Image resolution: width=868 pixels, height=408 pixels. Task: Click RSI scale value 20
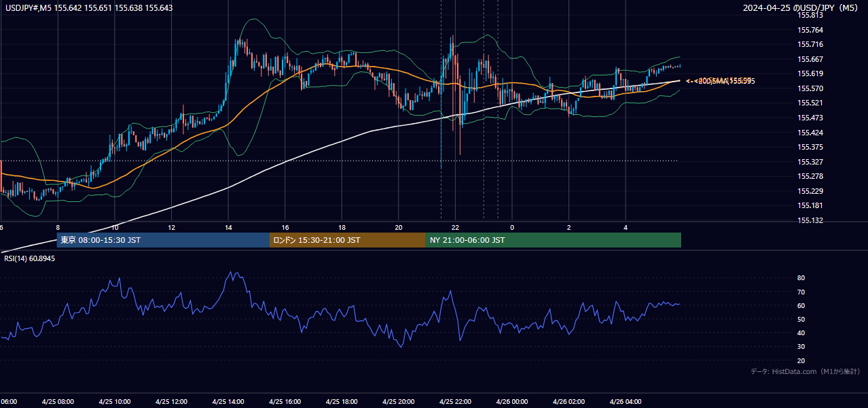[x=801, y=360]
